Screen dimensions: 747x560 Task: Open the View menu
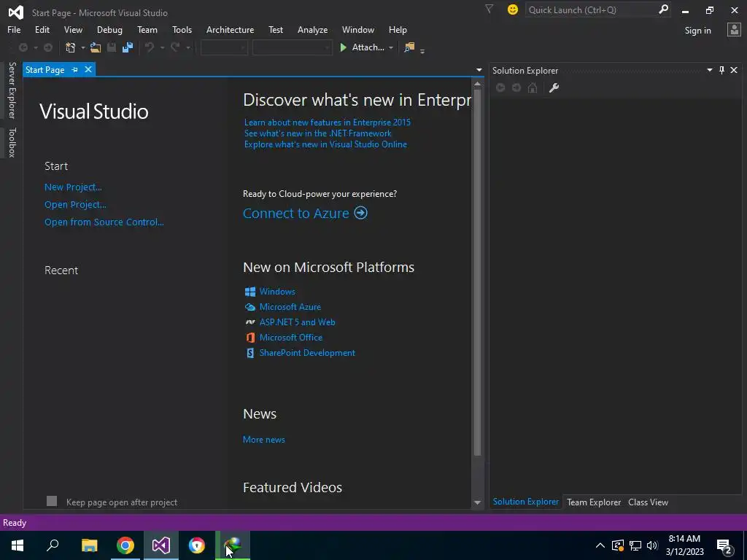(73, 29)
